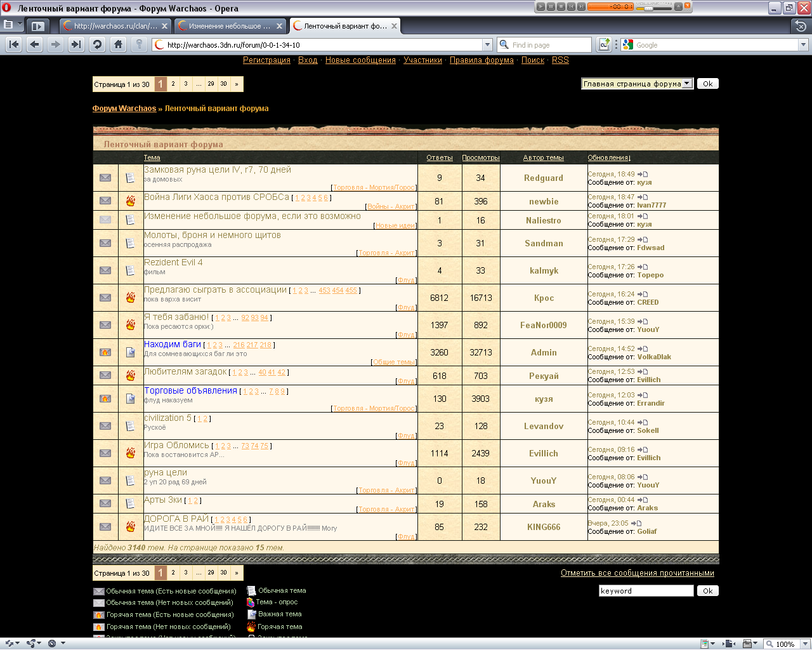Select the 'Ленточный вариант фо...' tab
Image resolution: width=812 pixels, height=650 pixels.
[345, 26]
